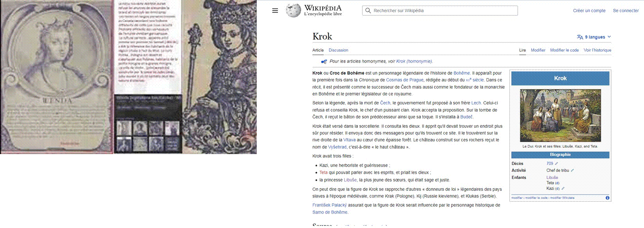The width and height of the screenshot is (644, 228).
Task: Open the František Palacký link
Action: click(329, 205)
